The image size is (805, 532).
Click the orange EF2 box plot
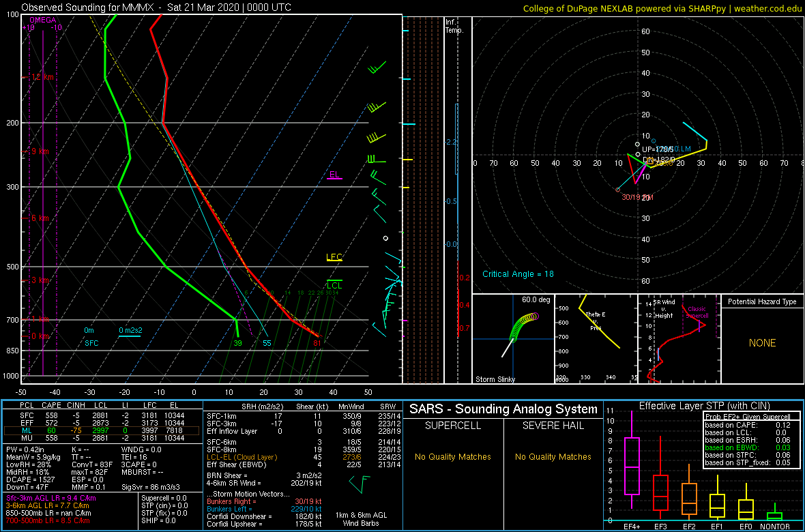click(688, 492)
